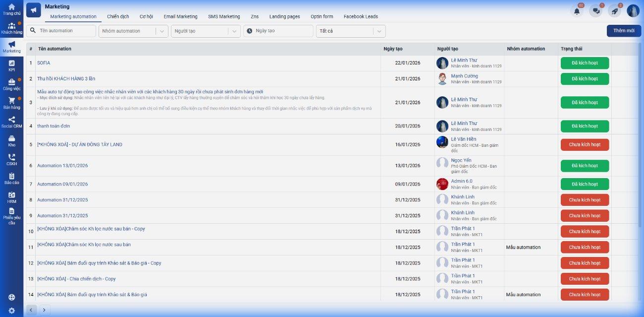This screenshot has width=644, height=317.
Task: Open the Social CRM sidebar icon
Action: pyautogui.click(x=11, y=120)
